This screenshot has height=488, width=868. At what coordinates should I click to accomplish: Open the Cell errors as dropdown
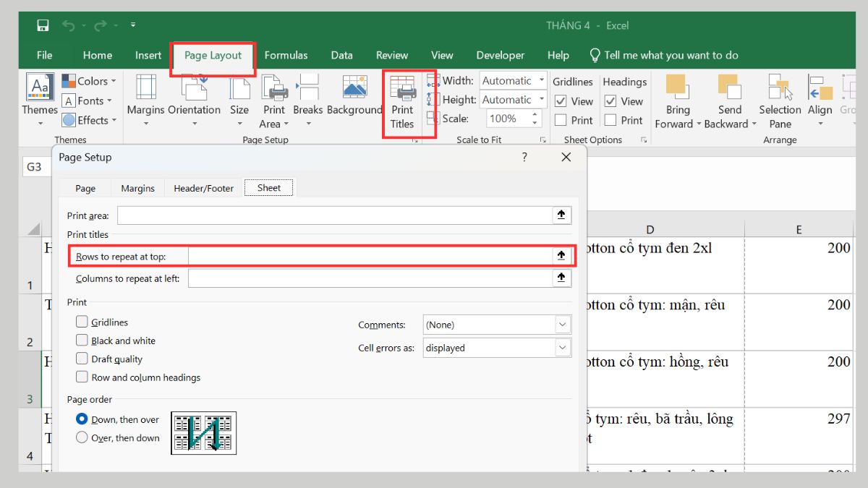point(563,348)
